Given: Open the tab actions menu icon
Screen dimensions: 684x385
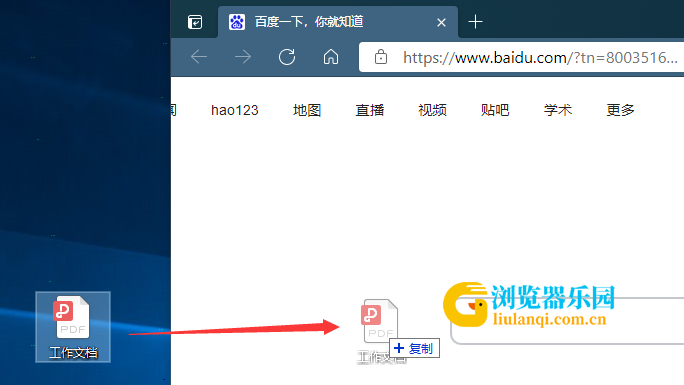Looking at the screenshot, I should click(195, 22).
